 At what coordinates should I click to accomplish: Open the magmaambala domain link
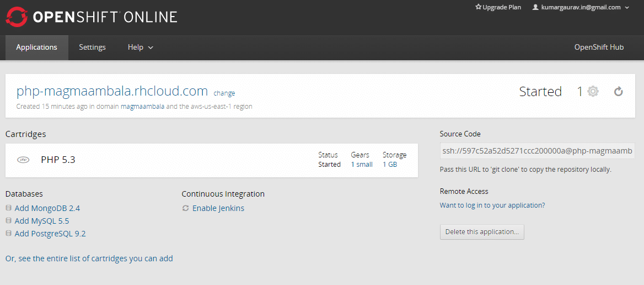(x=142, y=107)
